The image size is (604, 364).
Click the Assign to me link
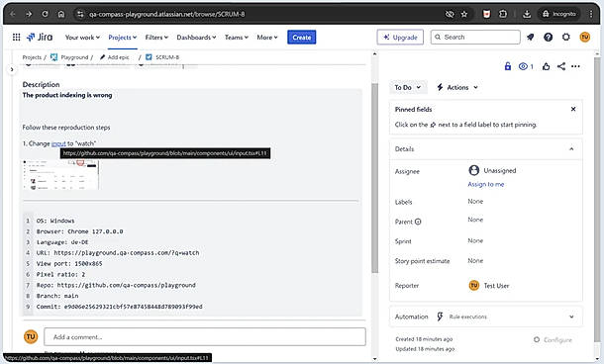tap(486, 184)
